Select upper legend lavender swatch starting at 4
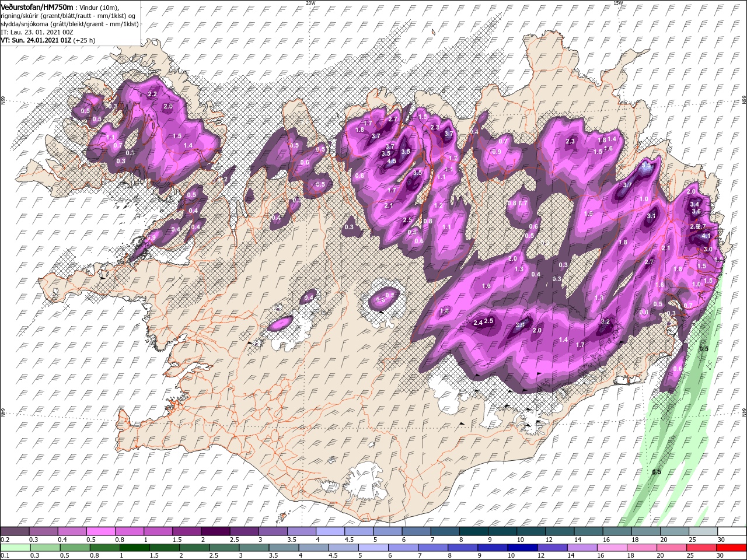This screenshot has height=560, width=747. [x=330, y=531]
